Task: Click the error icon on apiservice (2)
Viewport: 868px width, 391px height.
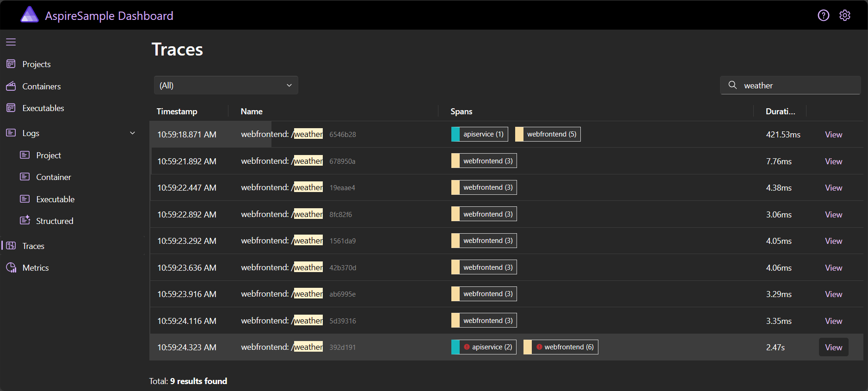Action: (x=467, y=347)
